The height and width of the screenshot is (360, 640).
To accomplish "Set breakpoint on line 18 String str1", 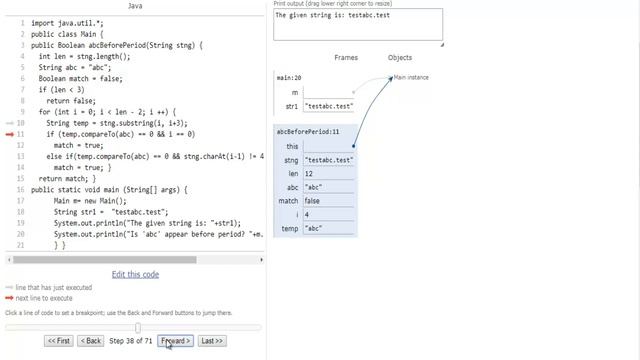I will pos(111,212).
